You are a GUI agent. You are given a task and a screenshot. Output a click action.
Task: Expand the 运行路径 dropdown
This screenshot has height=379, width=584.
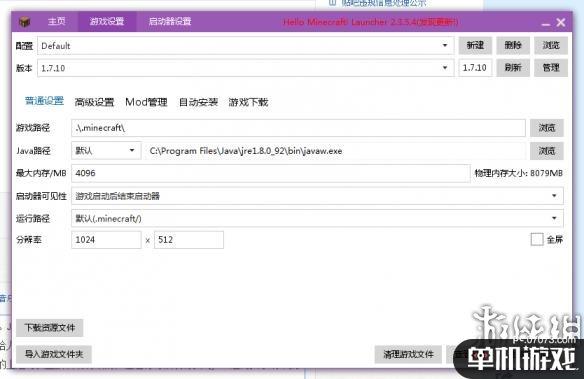(317, 218)
